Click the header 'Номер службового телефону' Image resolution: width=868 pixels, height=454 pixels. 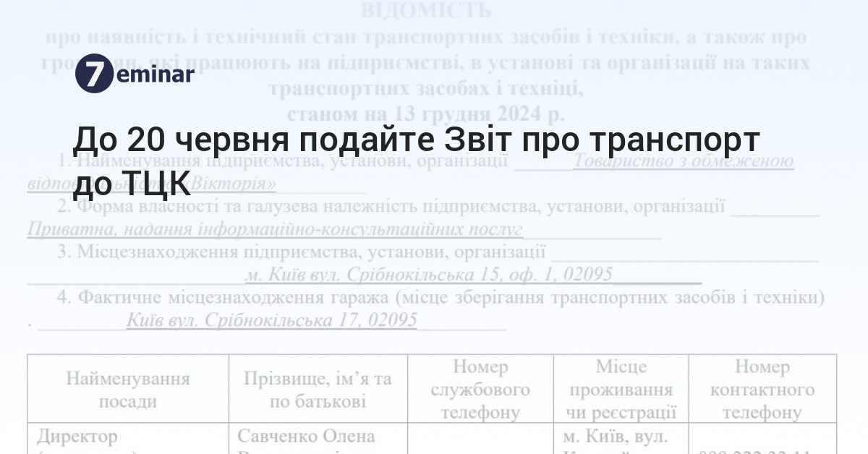(480, 390)
